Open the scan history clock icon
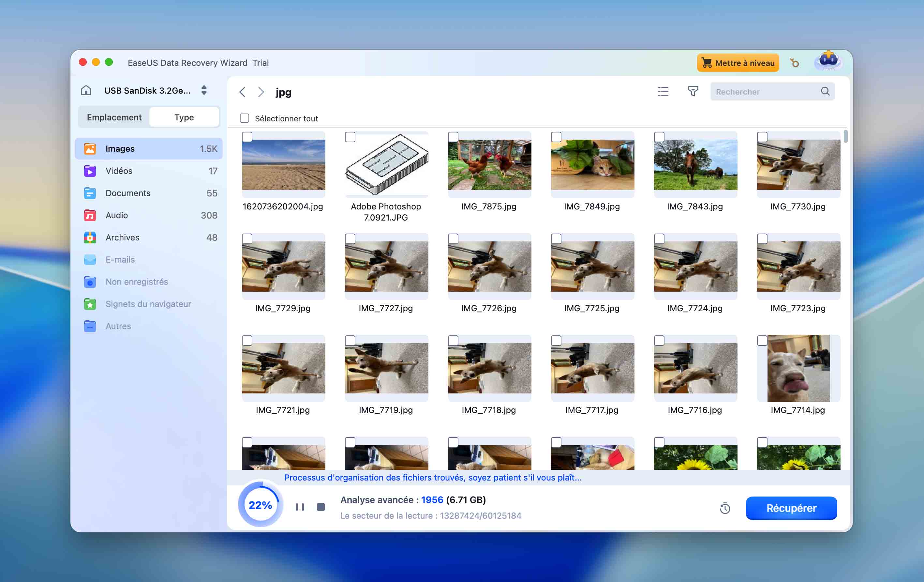The height and width of the screenshot is (582, 924). pyautogui.click(x=724, y=508)
